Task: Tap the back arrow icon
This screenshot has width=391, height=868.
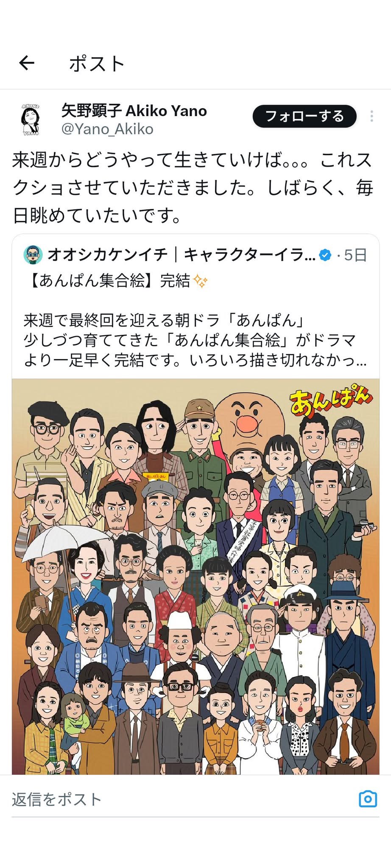Action: 26,63
